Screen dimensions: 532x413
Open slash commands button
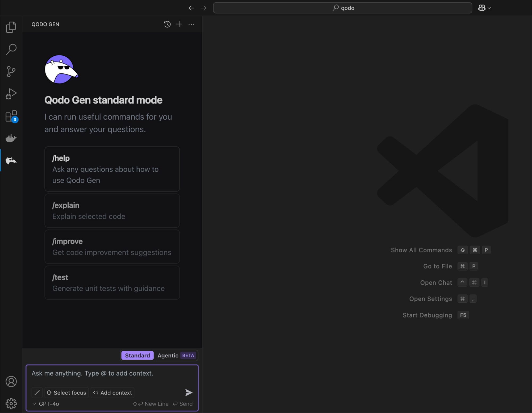point(37,392)
